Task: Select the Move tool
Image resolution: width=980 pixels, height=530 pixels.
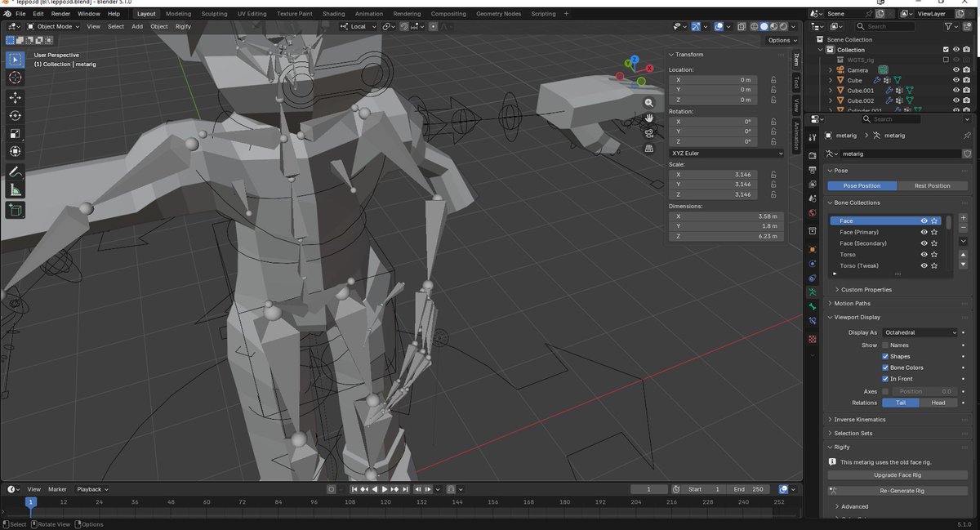Action: click(x=16, y=97)
